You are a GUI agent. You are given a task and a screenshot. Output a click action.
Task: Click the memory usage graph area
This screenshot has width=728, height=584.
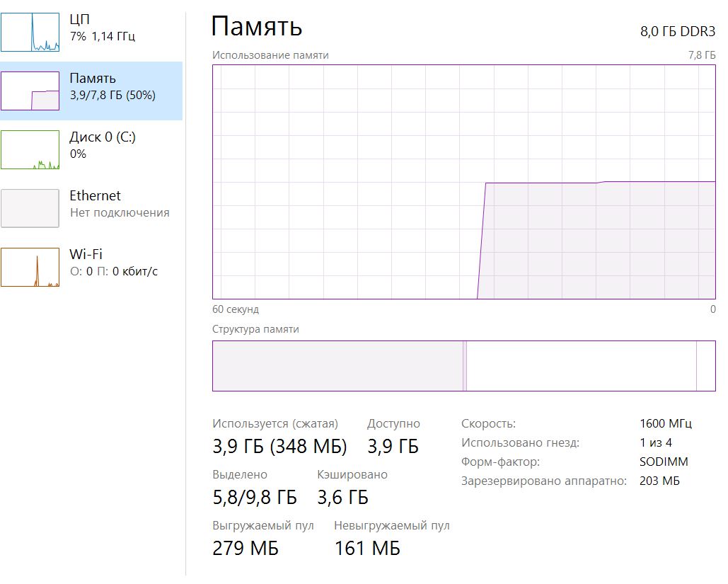point(463,182)
